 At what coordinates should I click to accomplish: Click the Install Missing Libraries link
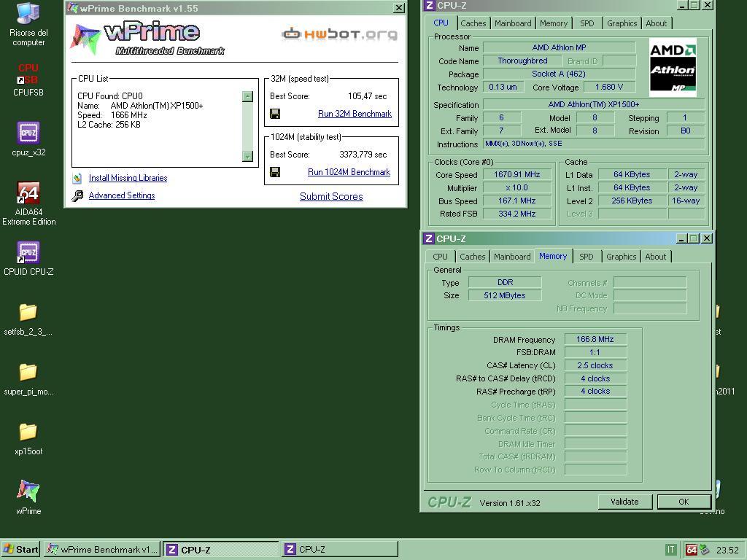(x=128, y=178)
